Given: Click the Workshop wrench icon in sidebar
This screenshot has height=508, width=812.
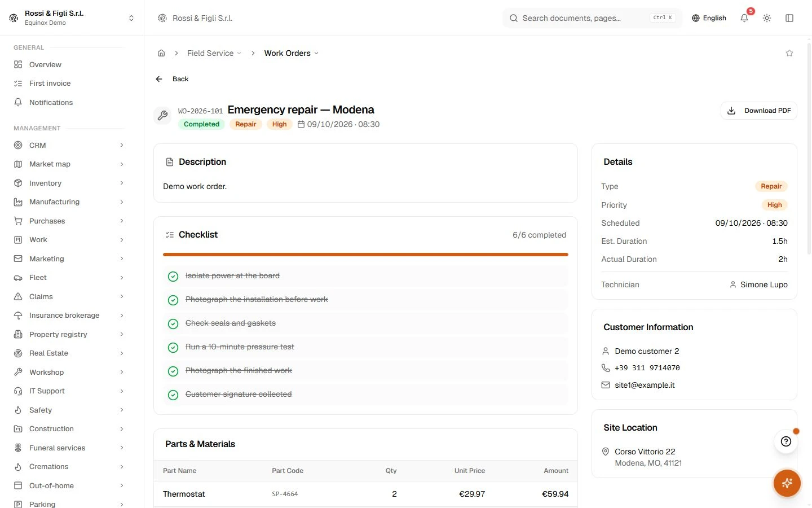Looking at the screenshot, I should (18, 373).
